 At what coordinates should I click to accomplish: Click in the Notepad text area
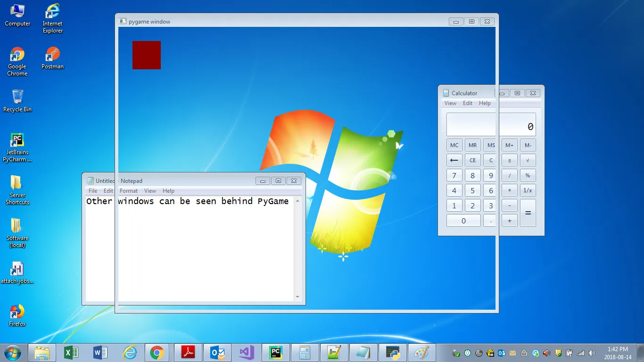[190, 249]
